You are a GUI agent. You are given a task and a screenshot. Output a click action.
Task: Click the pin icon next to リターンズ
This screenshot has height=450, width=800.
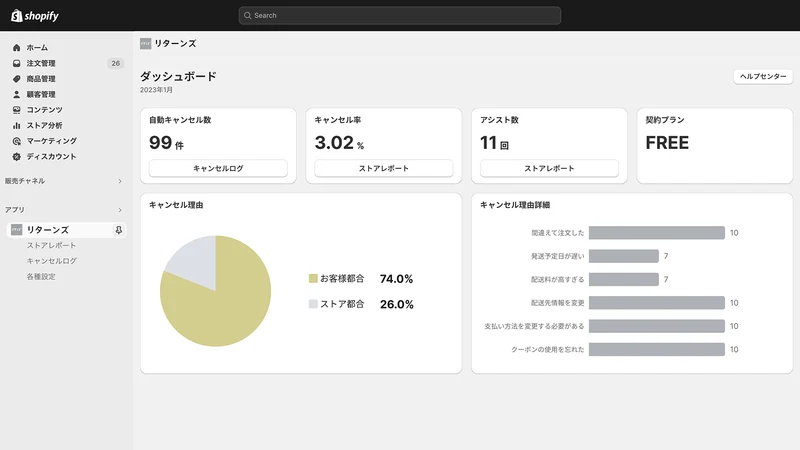click(118, 230)
